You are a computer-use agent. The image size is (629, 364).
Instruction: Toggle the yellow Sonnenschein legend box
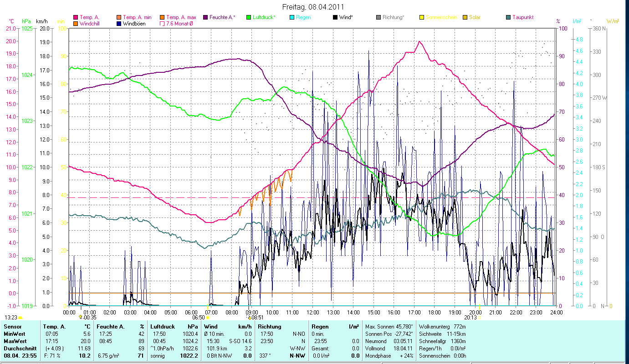pyautogui.click(x=422, y=17)
